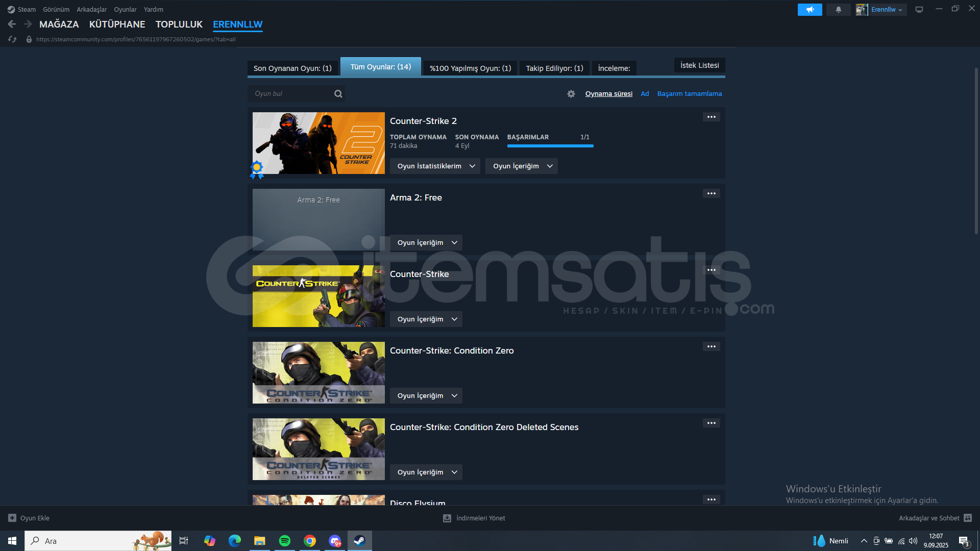Open Discord from the taskbar
Viewport: 980px width, 551px height.
335,541
